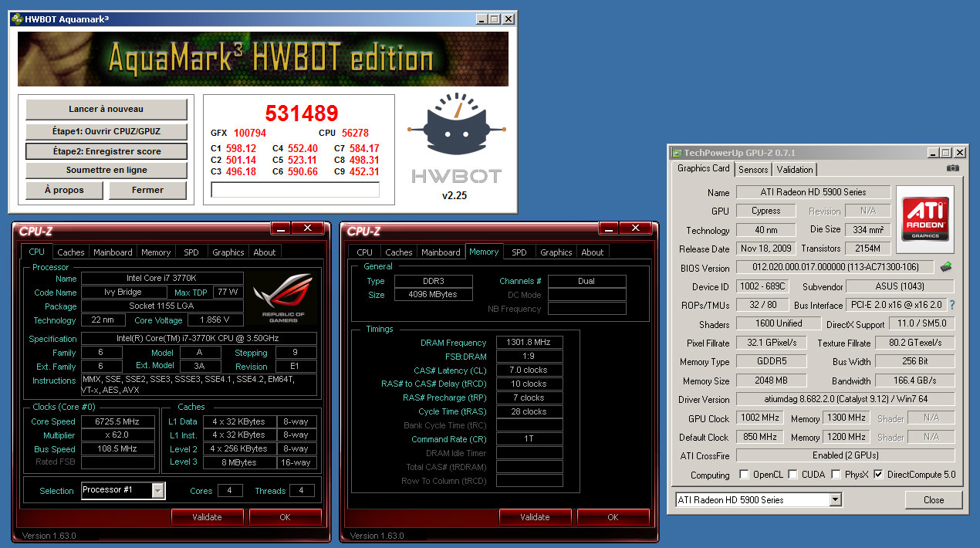Image resolution: width=980 pixels, height=548 pixels.
Task: Click the ATI CrossFire field Enabled (2 GPUs)
Action: 845,455
